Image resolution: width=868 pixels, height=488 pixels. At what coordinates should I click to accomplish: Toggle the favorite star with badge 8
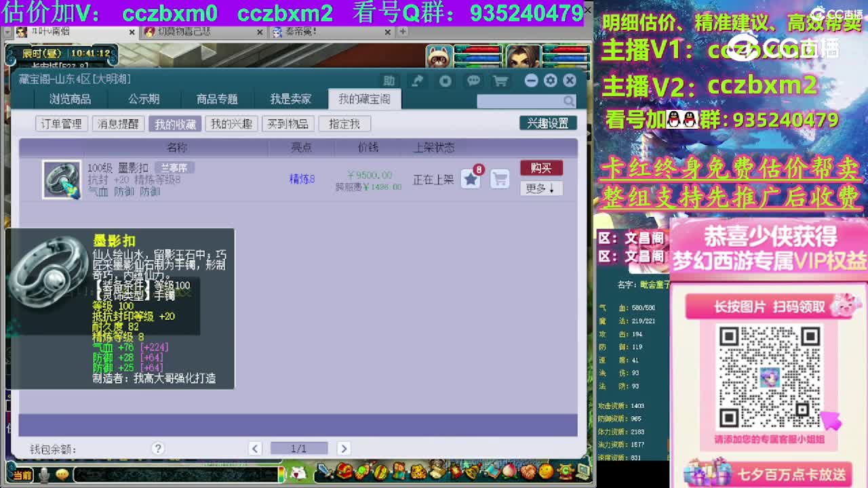pyautogui.click(x=471, y=179)
